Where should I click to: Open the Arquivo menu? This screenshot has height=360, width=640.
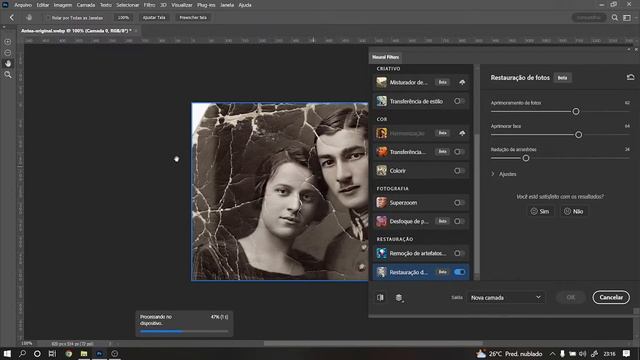(x=23, y=5)
